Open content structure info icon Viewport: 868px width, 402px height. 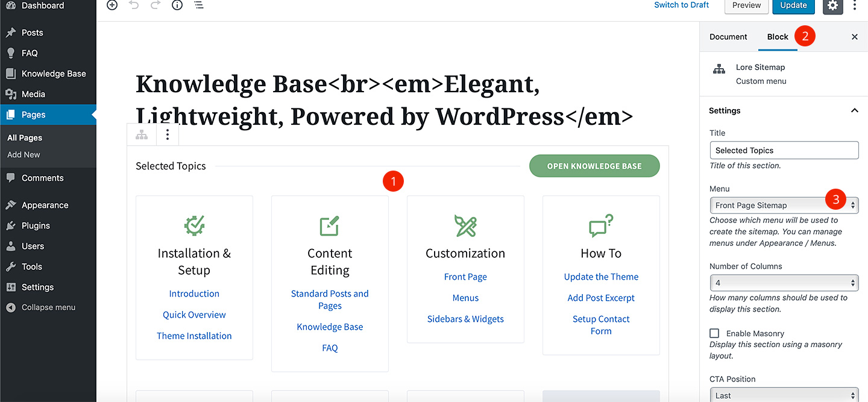pos(177,5)
